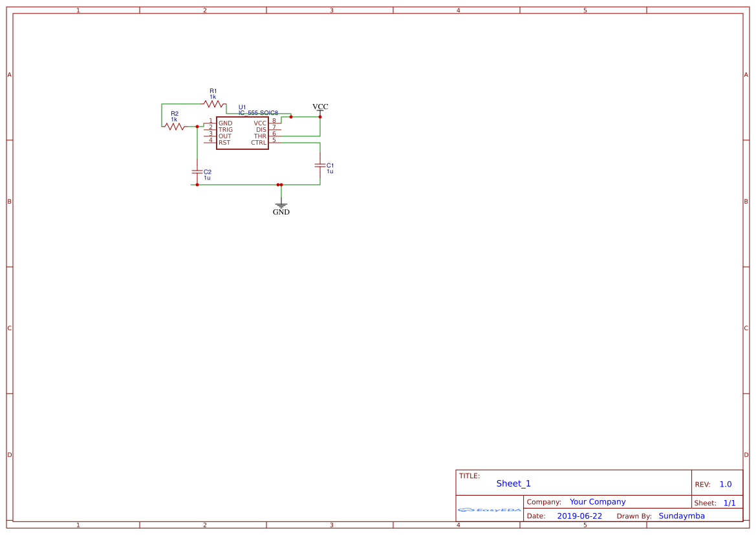Click the Sundaymba drawn-by name

pyautogui.click(x=682, y=516)
